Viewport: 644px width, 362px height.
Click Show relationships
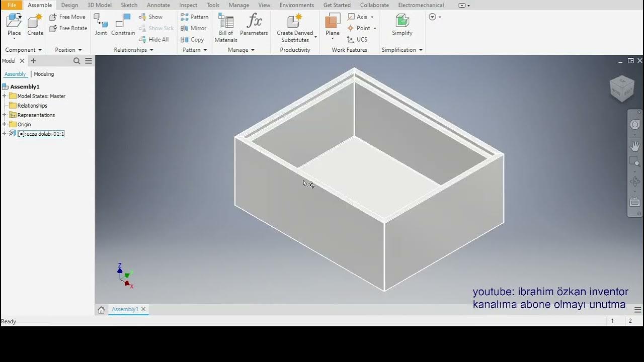click(150, 17)
